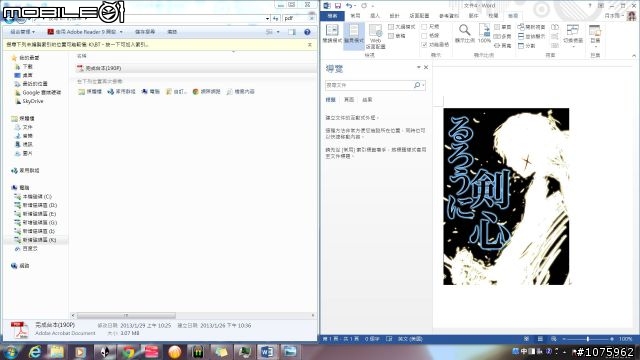
Task: Open the 'Open with Adobe Reader 9' dropdown arrow
Action: tap(121, 32)
